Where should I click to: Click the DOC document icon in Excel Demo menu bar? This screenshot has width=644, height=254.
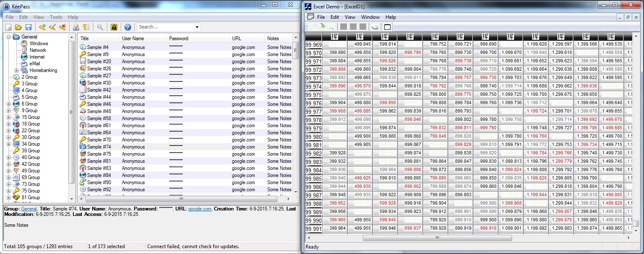pos(310,17)
